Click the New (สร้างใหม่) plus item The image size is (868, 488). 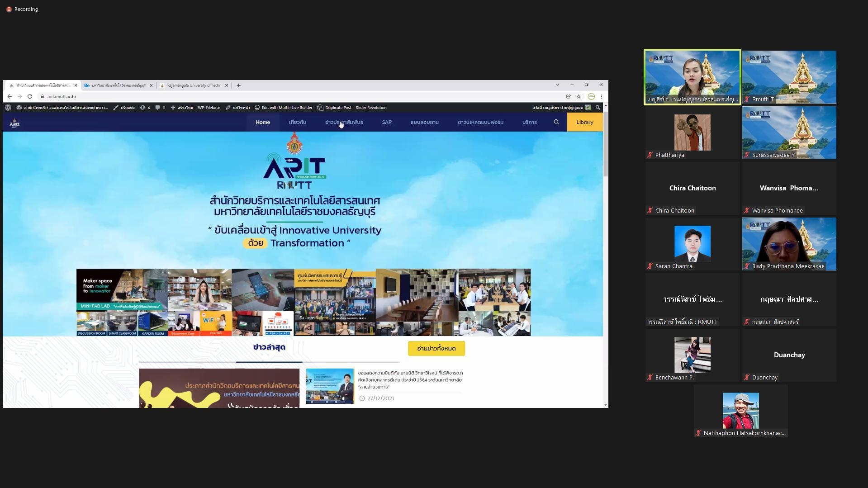point(182,108)
